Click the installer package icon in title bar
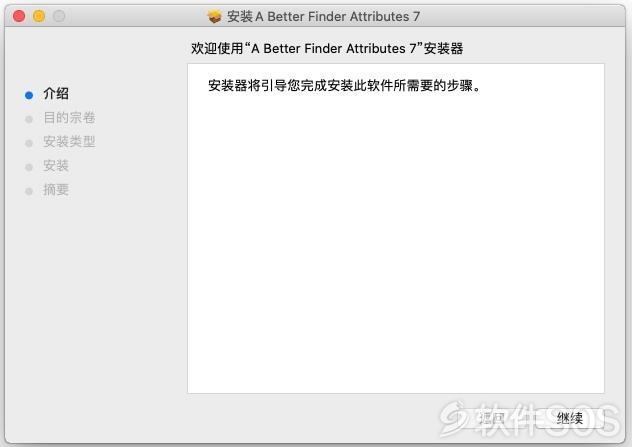Viewport: 632px width, 447px height. [x=214, y=17]
